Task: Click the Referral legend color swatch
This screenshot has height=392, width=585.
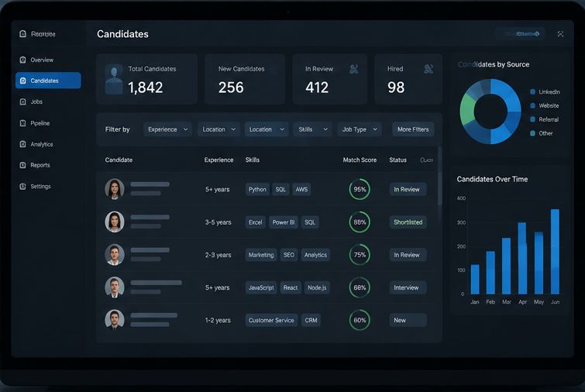Action: tap(533, 119)
